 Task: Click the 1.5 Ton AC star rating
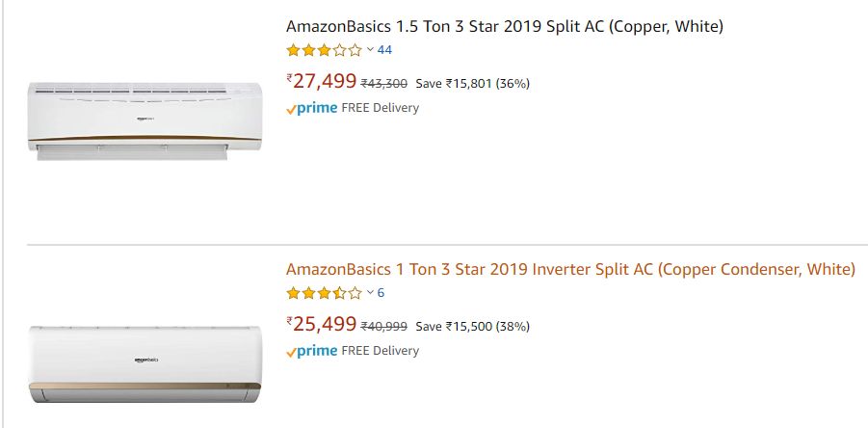click(324, 50)
